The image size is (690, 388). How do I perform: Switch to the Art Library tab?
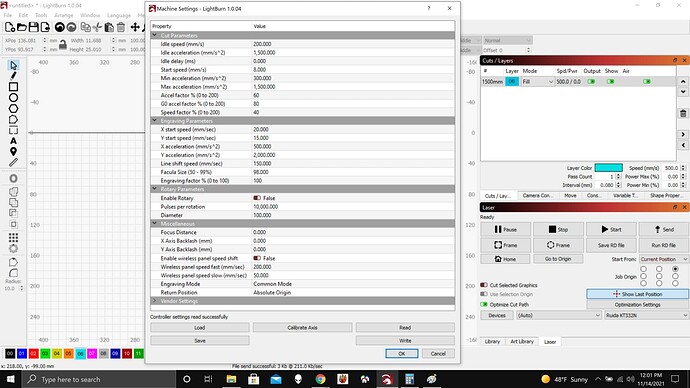(522, 341)
